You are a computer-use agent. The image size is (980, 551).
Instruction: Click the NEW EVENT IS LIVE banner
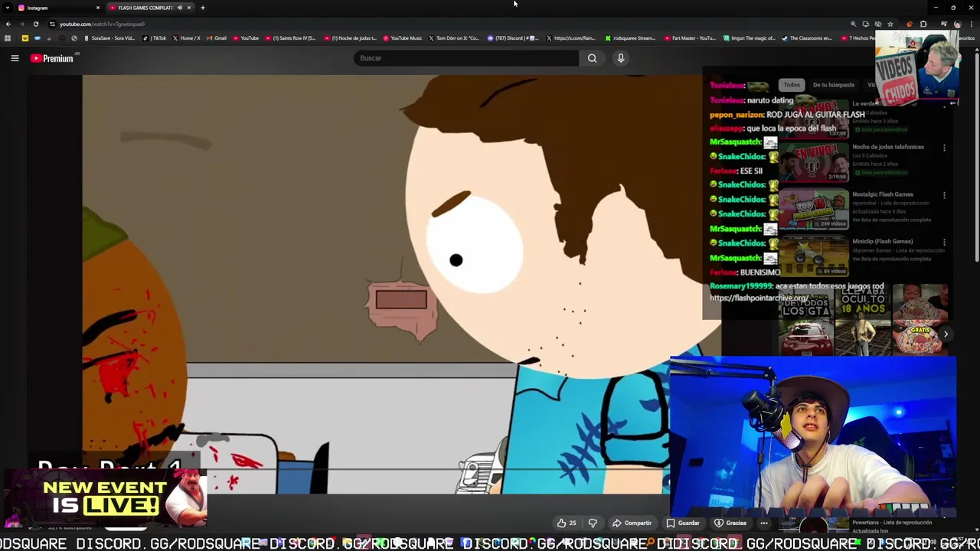105,497
